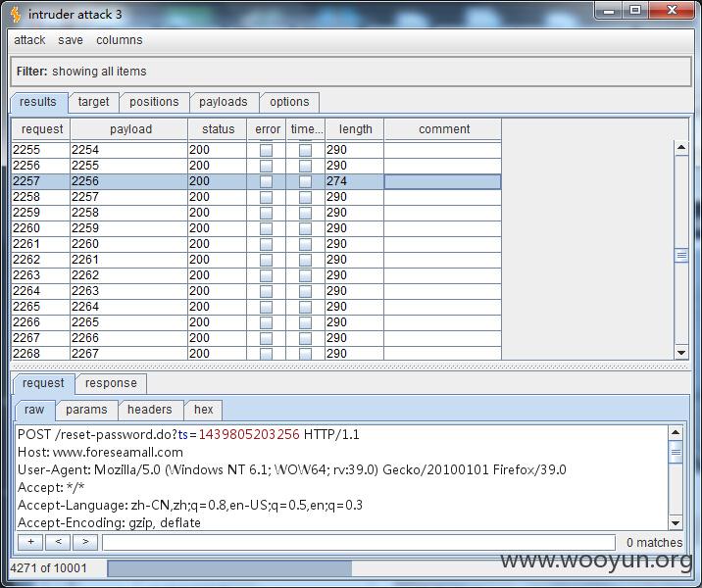Switch to the payloads tab

point(223,102)
